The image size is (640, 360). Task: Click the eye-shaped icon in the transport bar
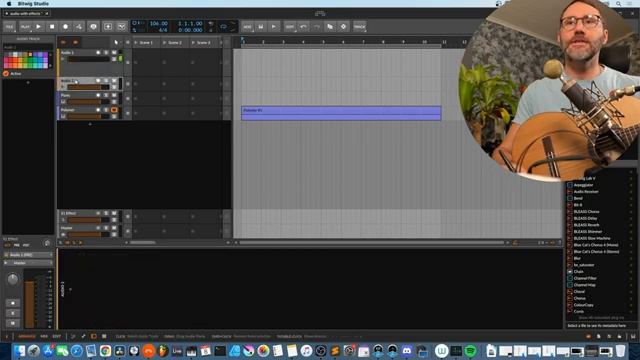click(93, 27)
